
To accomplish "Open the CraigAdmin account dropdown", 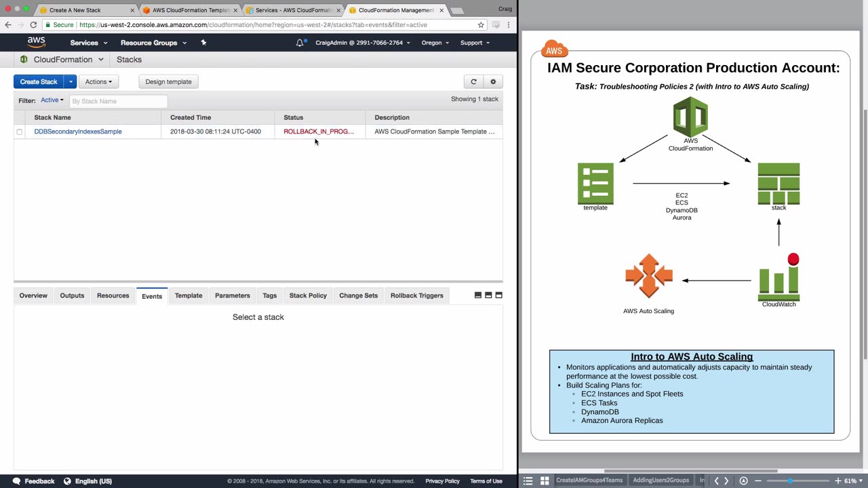I will tap(363, 43).
